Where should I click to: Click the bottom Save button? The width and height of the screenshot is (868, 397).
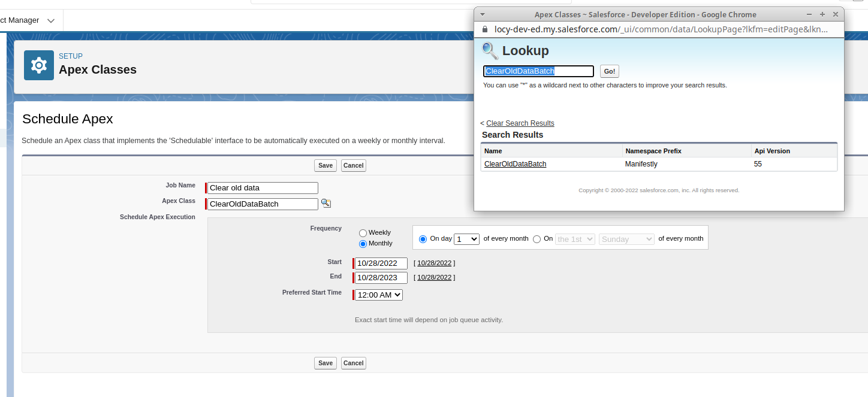pyautogui.click(x=325, y=363)
